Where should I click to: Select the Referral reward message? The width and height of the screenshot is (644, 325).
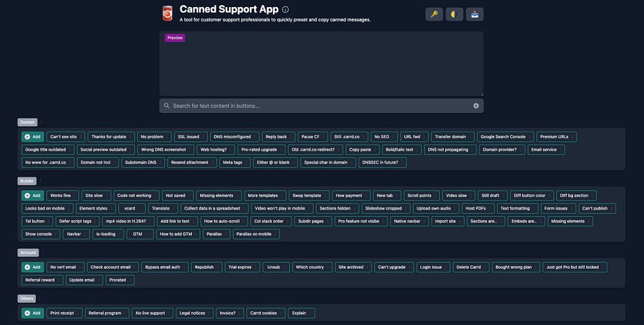point(43,280)
